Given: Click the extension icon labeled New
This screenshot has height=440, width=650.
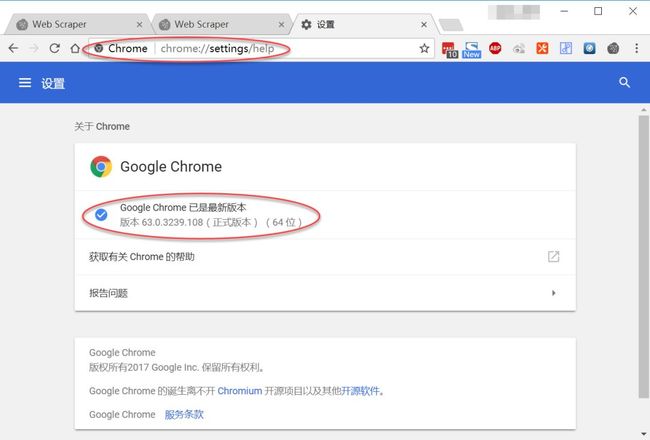Looking at the screenshot, I should point(472,49).
